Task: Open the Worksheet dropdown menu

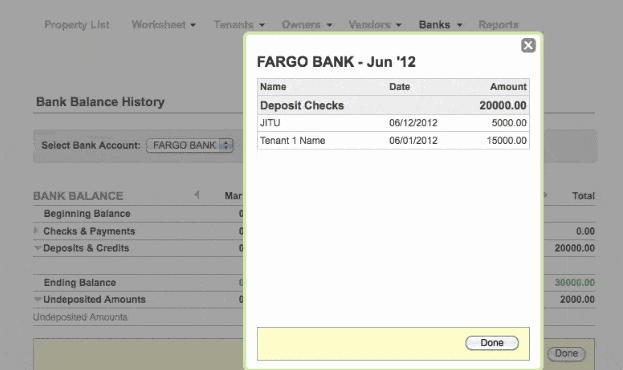Action: click(x=163, y=25)
